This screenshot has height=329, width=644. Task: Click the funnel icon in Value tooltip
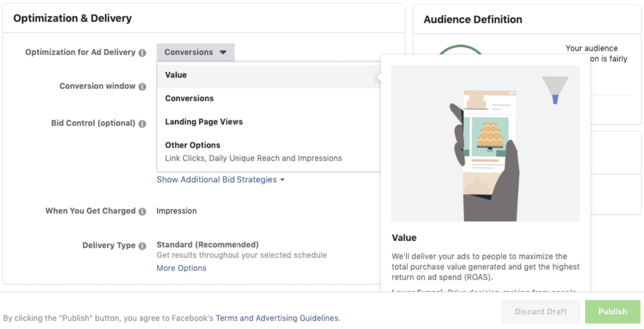pyautogui.click(x=555, y=90)
